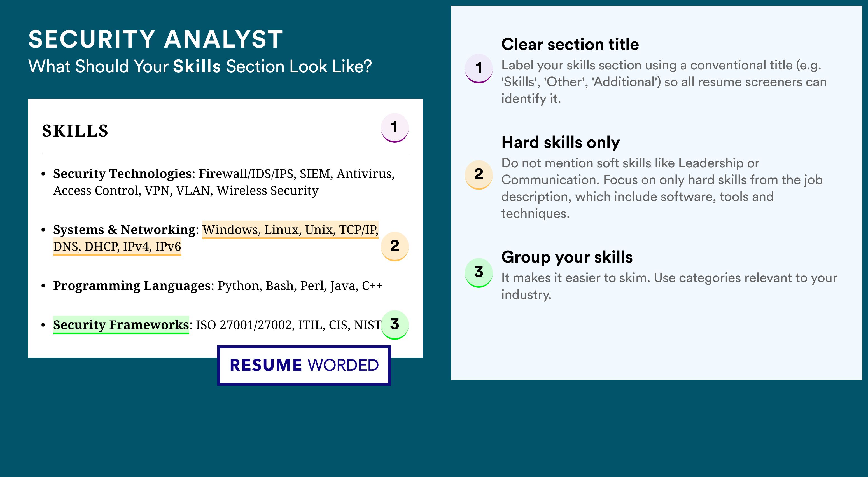Click the SKILLS section title
The height and width of the screenshot is (477, 868).
(x=75, y=131)
